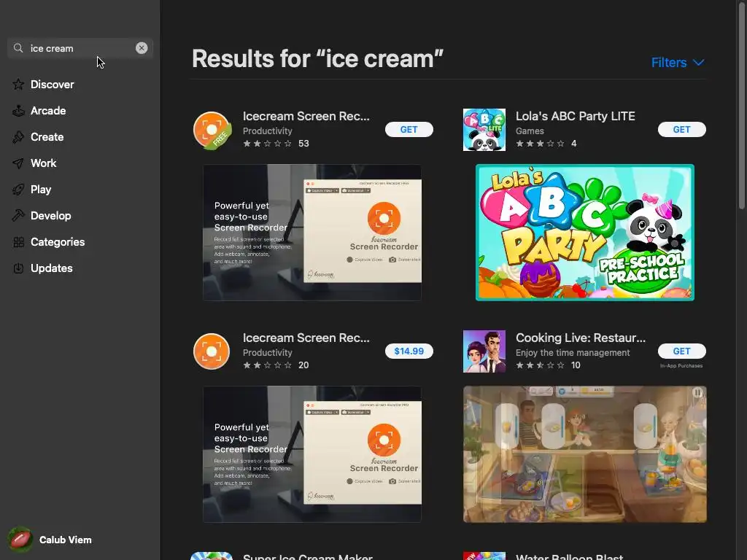Click the Arcade joystick icon
The height and width of the screenshot is (560, 747).
[x=18, y=111]
